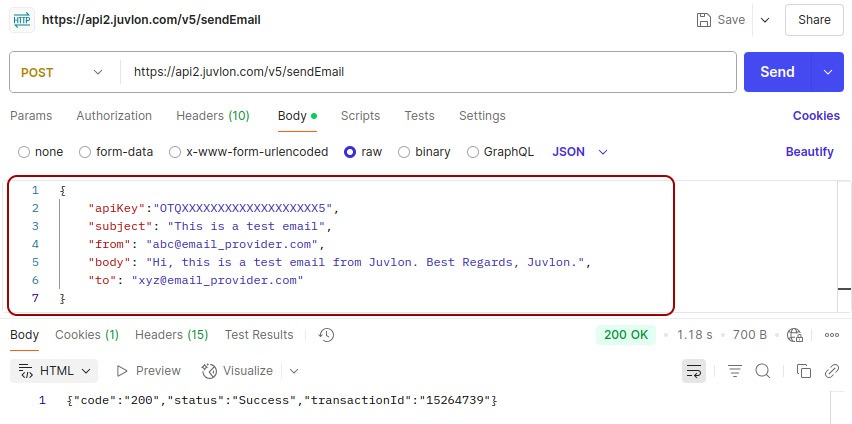Open the Tests tab
The height and width of the screenshot is (424, 852).
[x=419, y=116]
